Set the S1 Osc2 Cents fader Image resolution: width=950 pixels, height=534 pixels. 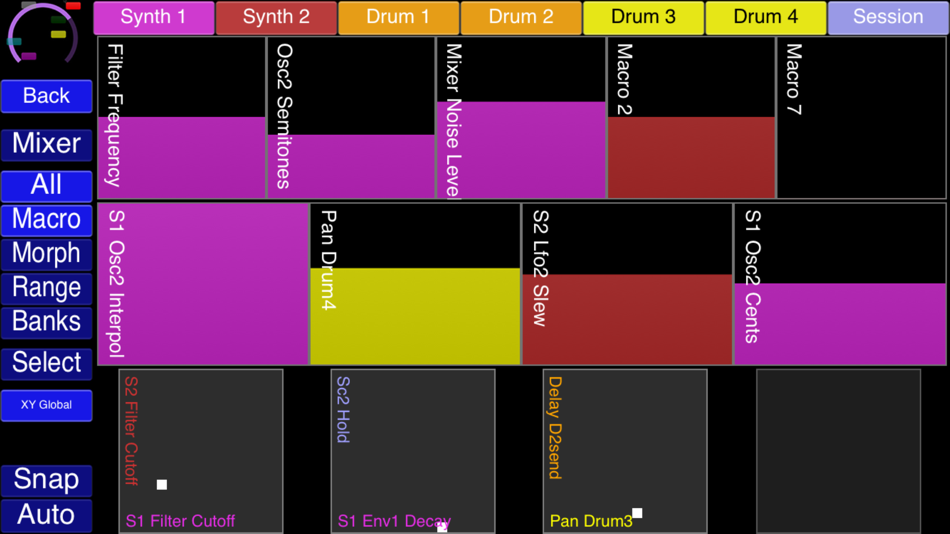[840, 284]
